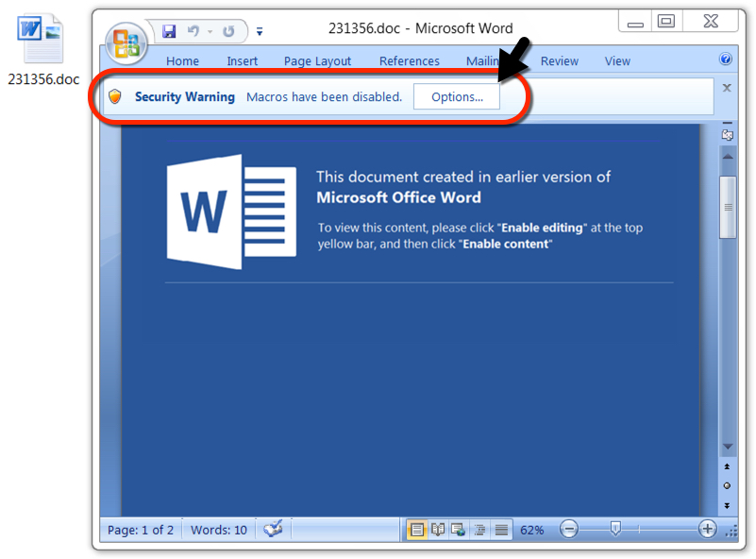The image size is (756, 559).
Task: Switch to Full Screen Reading view
Action: [x=438, y=530]
